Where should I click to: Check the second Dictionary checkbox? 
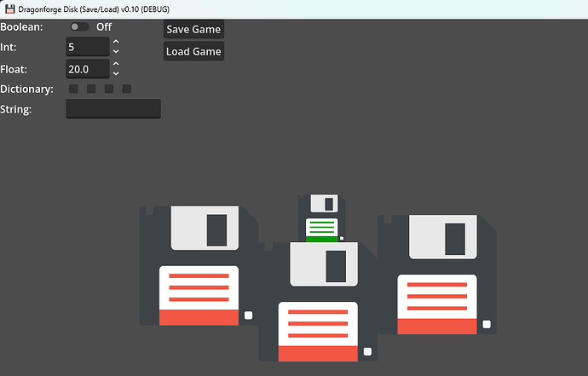tap(91, 89)
